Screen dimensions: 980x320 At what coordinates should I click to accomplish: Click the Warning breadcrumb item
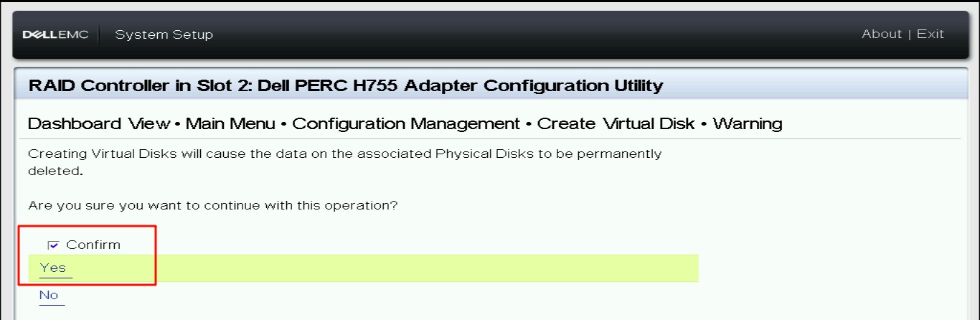748,123
